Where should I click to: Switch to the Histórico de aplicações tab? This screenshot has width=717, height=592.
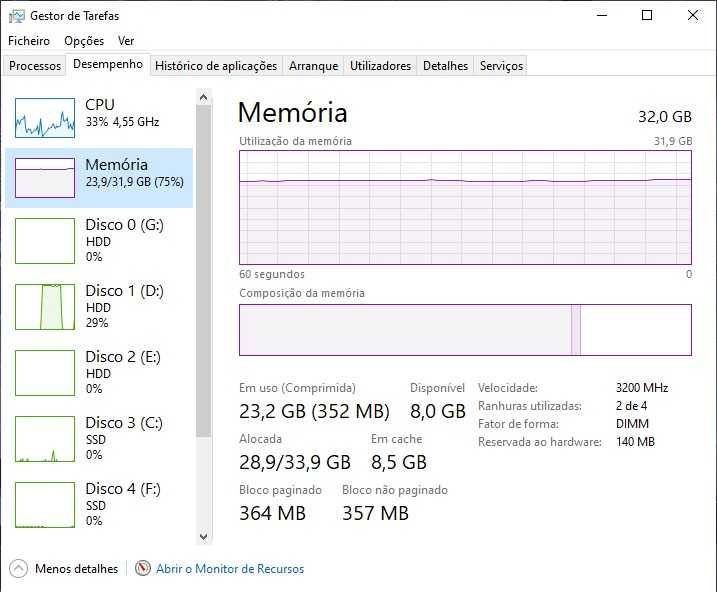[x=216, y=66]
